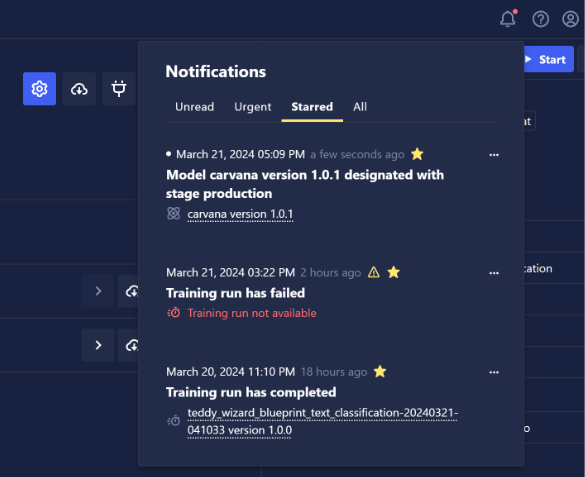Click the Model carvana version 1.0.1 designated heading
Screen dimensions: 585x477
305,184
